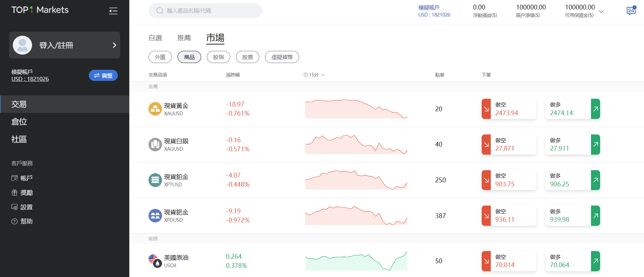This screenshot has height=277, width=644.
Task: Click the USOil crude icon
Action: 155,261
